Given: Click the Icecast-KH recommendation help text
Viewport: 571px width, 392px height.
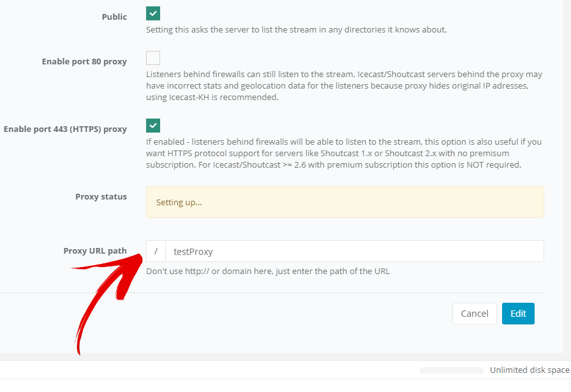Looking at the screenshot, I should coord(344,86).
